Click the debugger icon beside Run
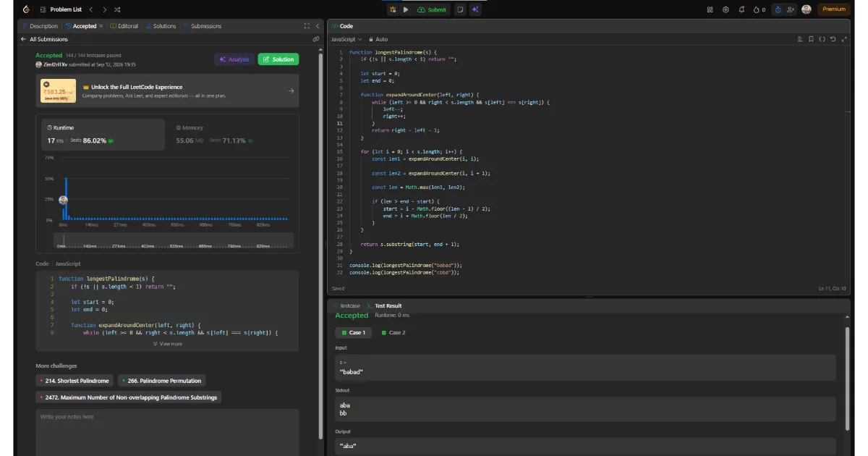 coord(393,9)
